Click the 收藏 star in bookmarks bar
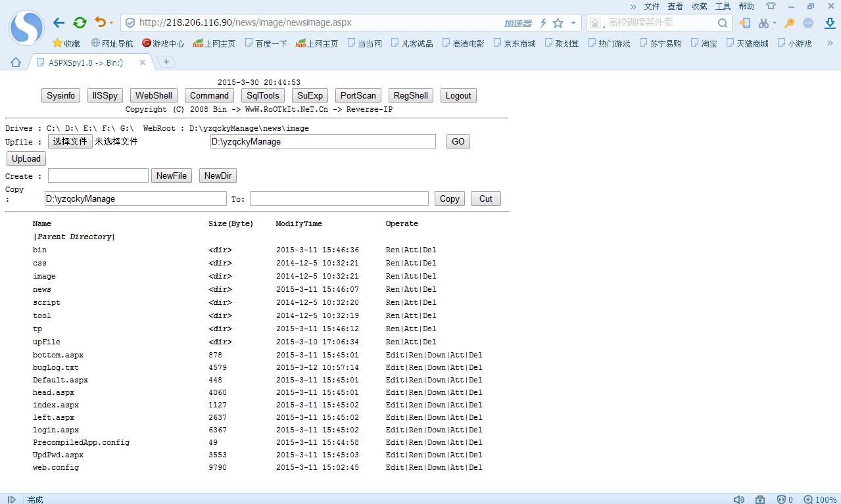841x504 pixels. pyautogui.click(x=66, y=43)
